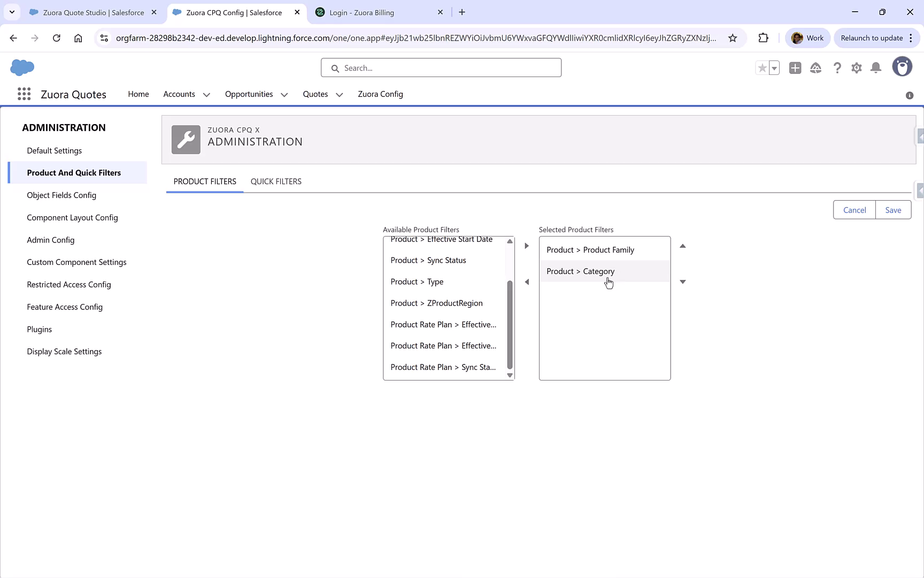Switch to the QUICK FILTERS tab
The image size is (924, 578).
coord(276,181)
